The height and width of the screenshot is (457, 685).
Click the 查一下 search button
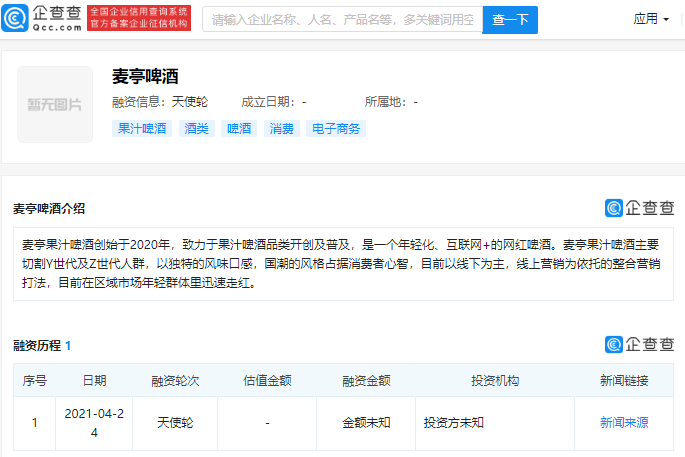coord(510,20)
